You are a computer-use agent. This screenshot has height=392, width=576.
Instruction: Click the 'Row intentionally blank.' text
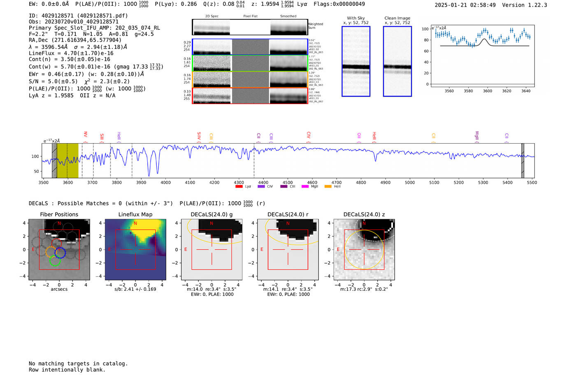pos(67,370)
